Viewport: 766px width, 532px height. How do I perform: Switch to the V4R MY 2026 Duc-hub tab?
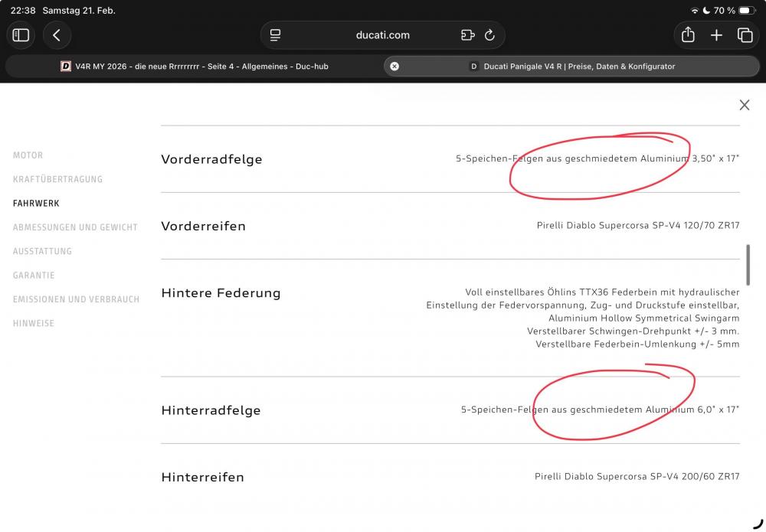(194, 67)
